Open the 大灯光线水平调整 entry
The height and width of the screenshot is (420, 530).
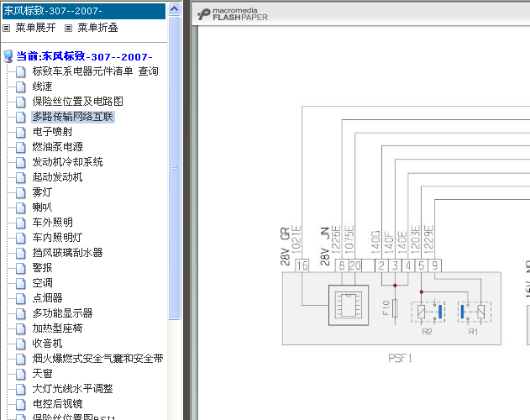tap(73, 389)
